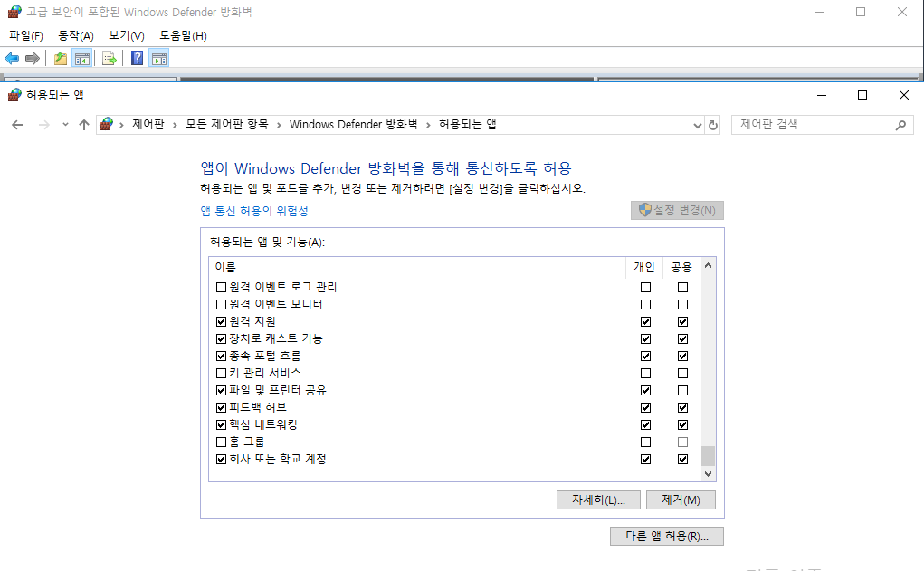Screen dimensions: 924x571
Task: Click the 공용 column header
Action: click(681, 267)
